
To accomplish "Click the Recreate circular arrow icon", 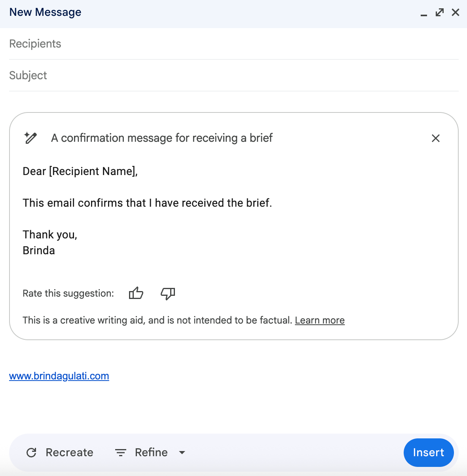I will [x=31, y=453].
